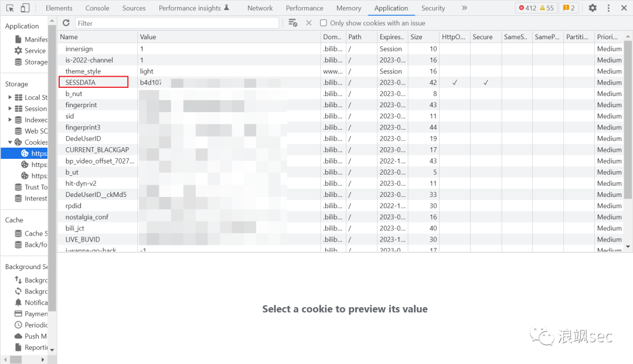Viewport: 633px width, 364px height.
Task: Open the Security tab
Action: click(x=433, y=8)
